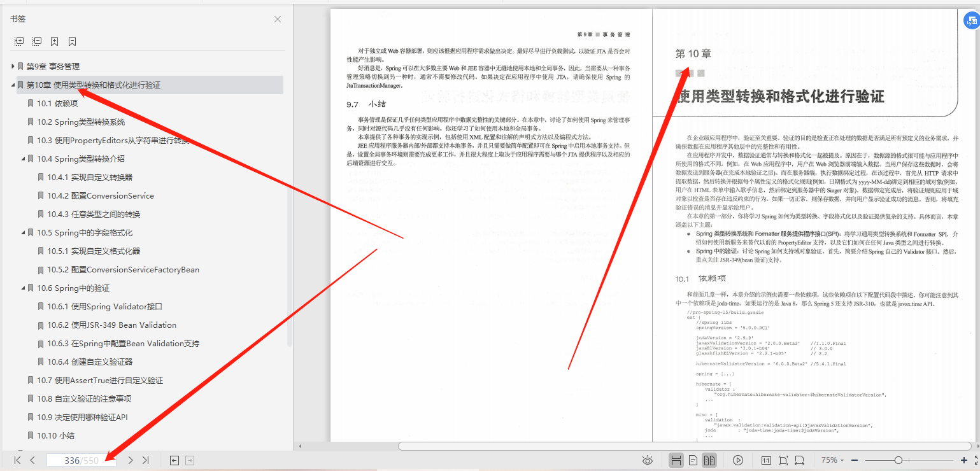Screen dimensions: 980x471
Task: Zoom in with the plus button
Action: coord(964,460)
